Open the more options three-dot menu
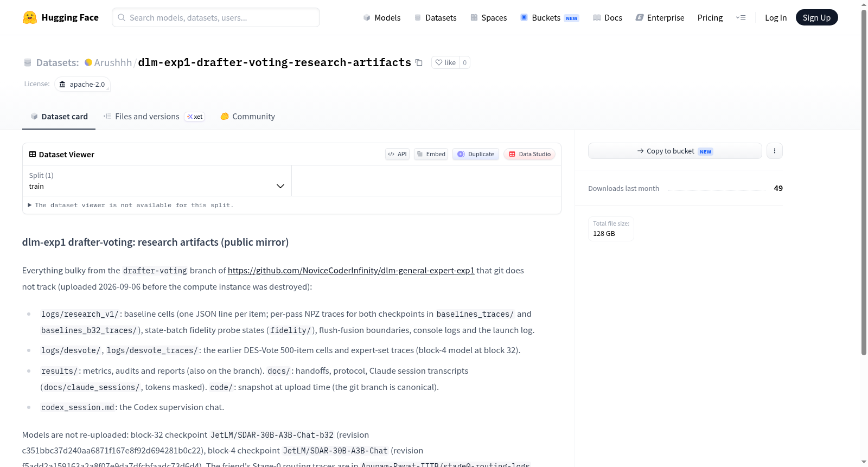The image size is (868, 467). pos(775,151)
